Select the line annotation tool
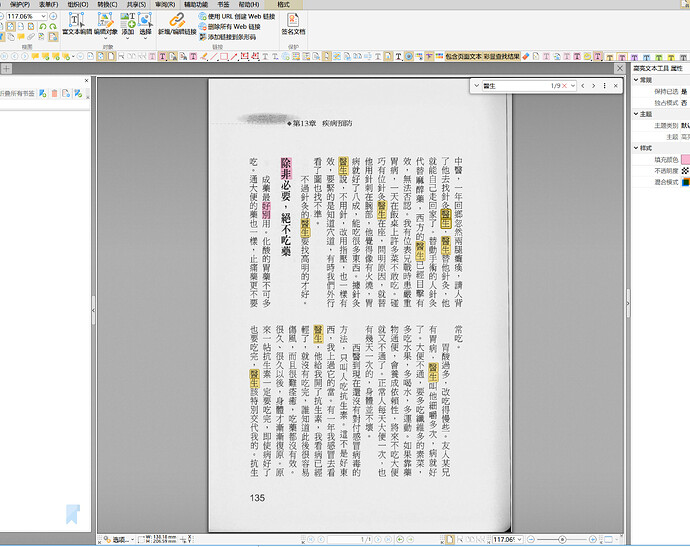Viewport: 690px width, 547px height. click(x=214, y=56)
